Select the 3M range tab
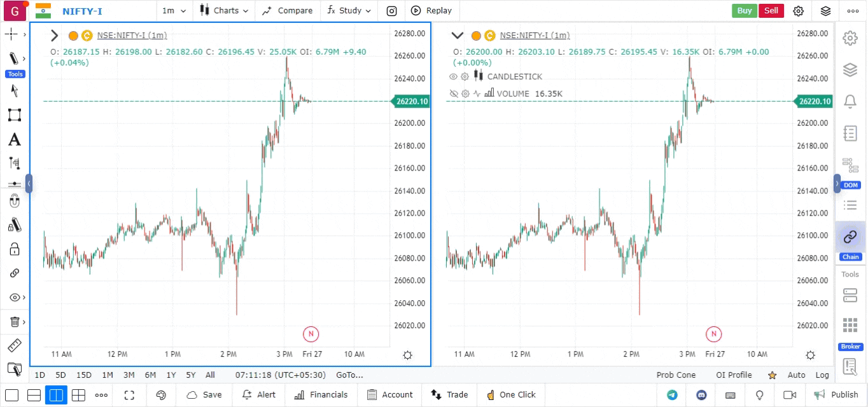Screen dimensions: 868x407 (129, 375)
